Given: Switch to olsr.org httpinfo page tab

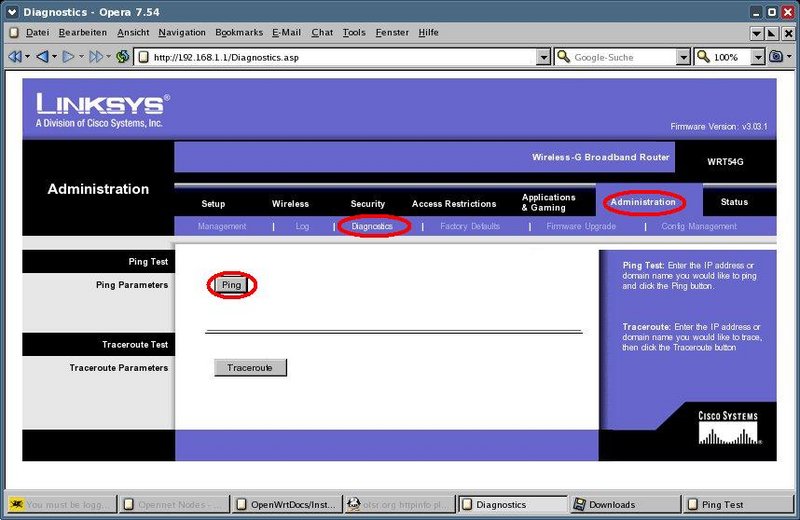Looking at the screenshot, I should (x=400, y=505).
